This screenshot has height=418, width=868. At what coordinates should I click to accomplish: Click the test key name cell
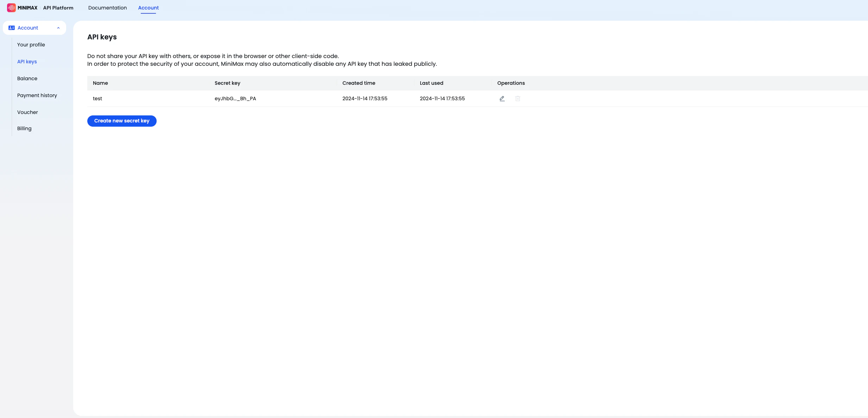pyautogui.click(x=98, y=99)
